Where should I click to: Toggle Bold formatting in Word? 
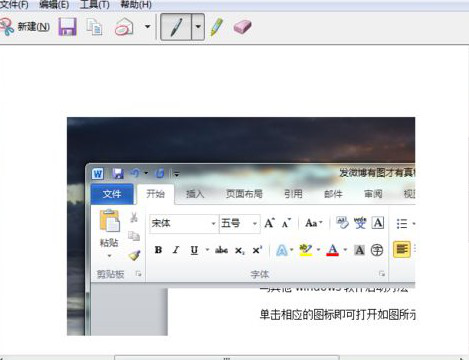point(158,250)
